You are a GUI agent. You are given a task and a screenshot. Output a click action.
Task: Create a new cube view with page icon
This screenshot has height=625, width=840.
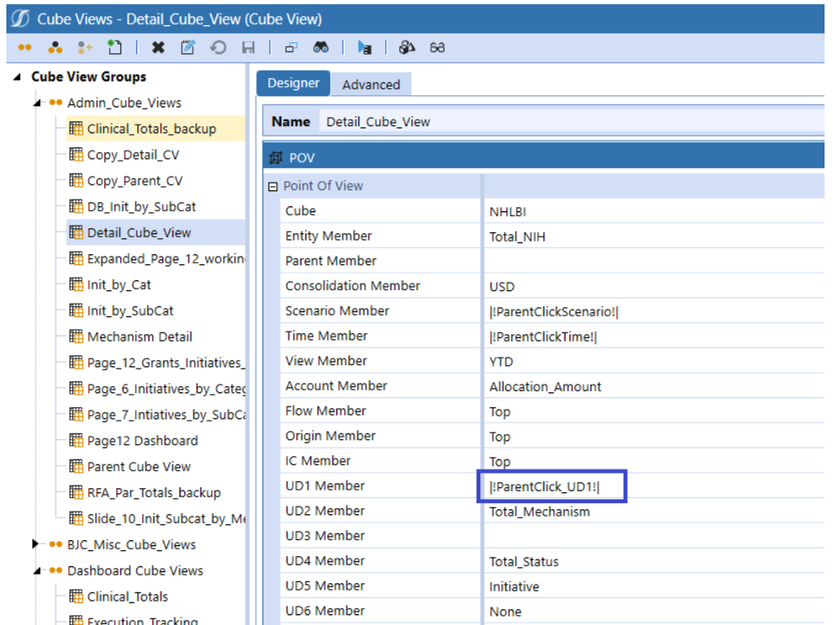[x=114, y=47]
